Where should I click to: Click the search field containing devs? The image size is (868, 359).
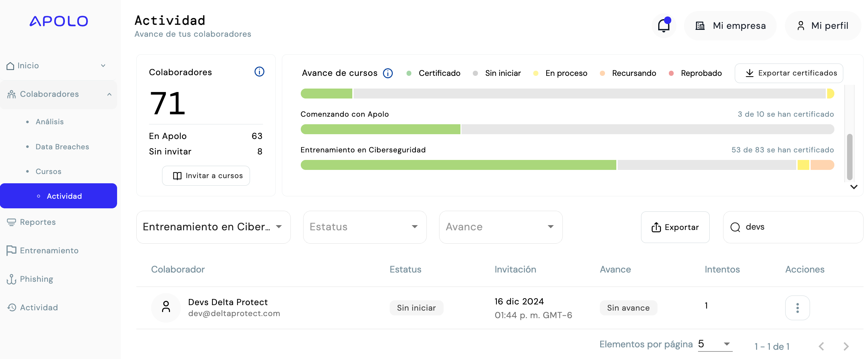click(793, 227)
